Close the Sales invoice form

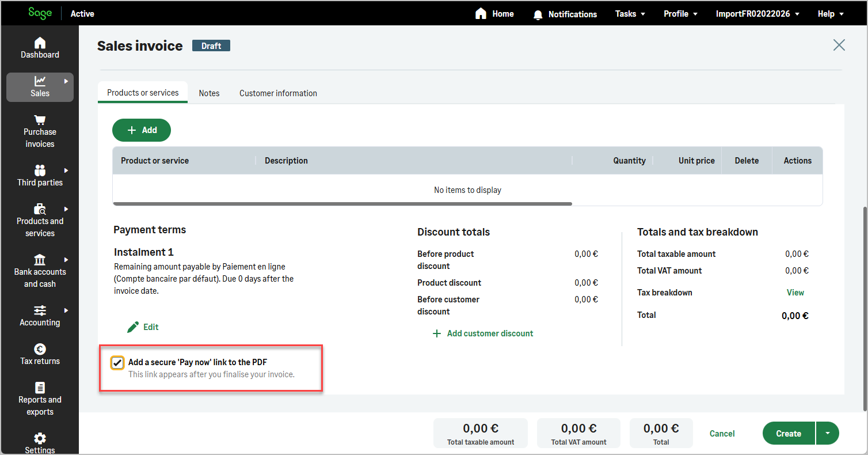839,45
